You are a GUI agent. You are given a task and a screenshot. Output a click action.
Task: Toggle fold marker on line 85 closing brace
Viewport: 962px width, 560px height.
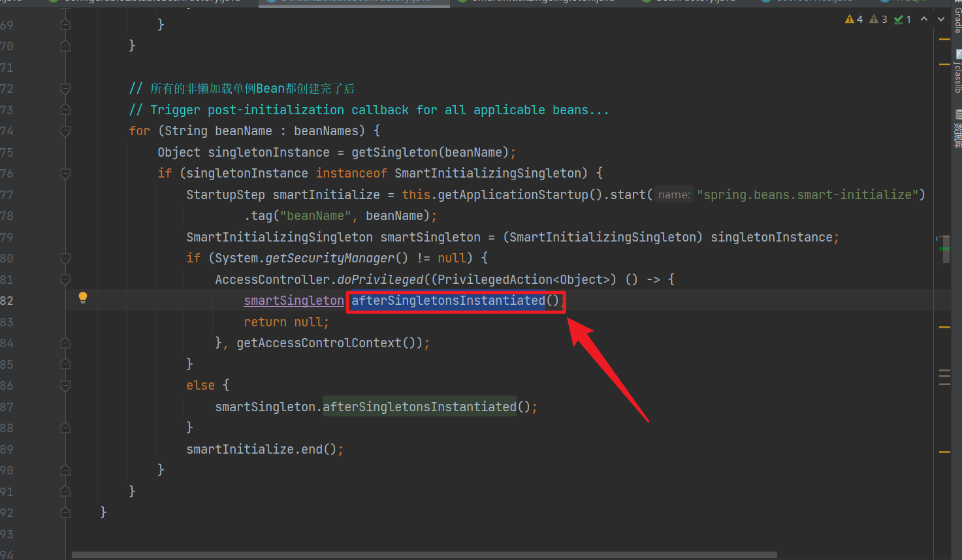pyautogui.click(x=65, y=364)
